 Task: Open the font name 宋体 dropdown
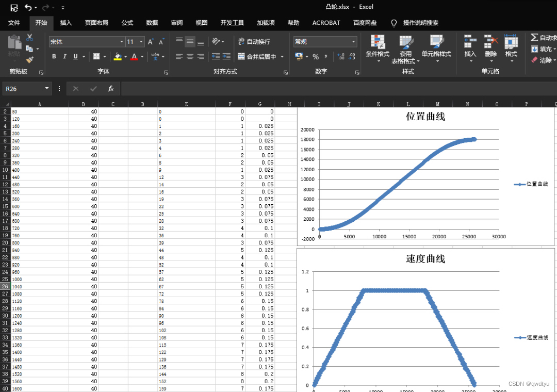coord(122,42)
